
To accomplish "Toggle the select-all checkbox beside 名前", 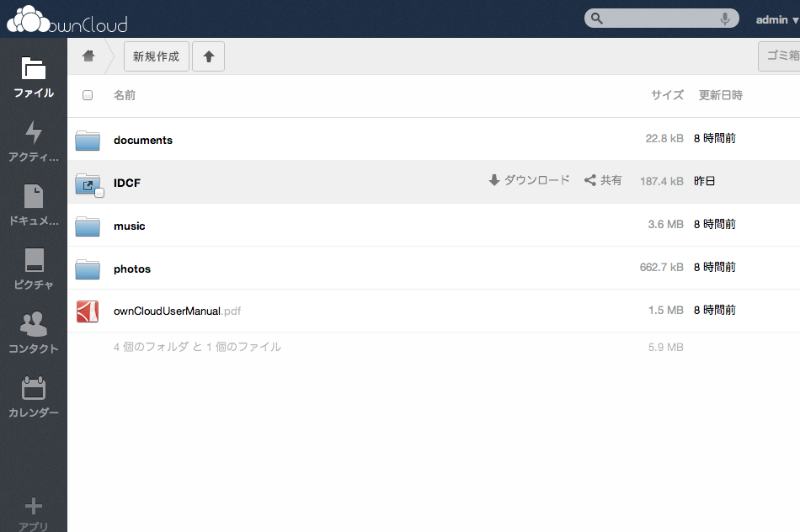I will 88,95.
